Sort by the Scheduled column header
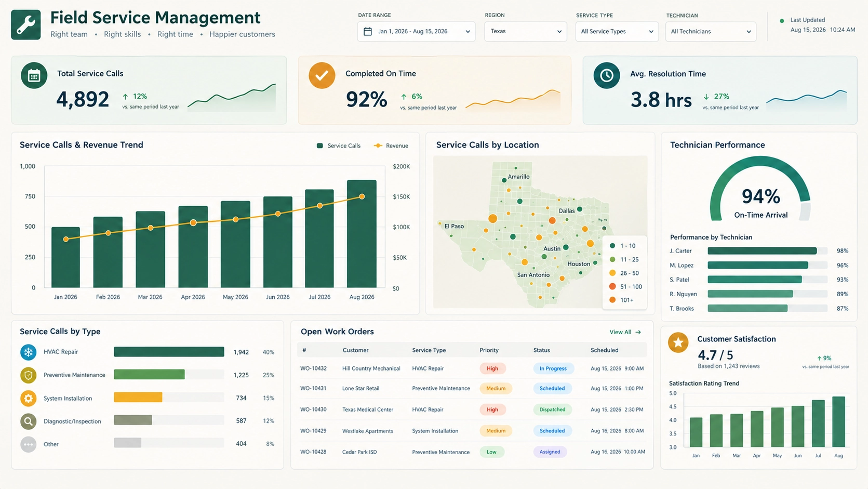The image size is (868, 489). (x=604, y=350)
